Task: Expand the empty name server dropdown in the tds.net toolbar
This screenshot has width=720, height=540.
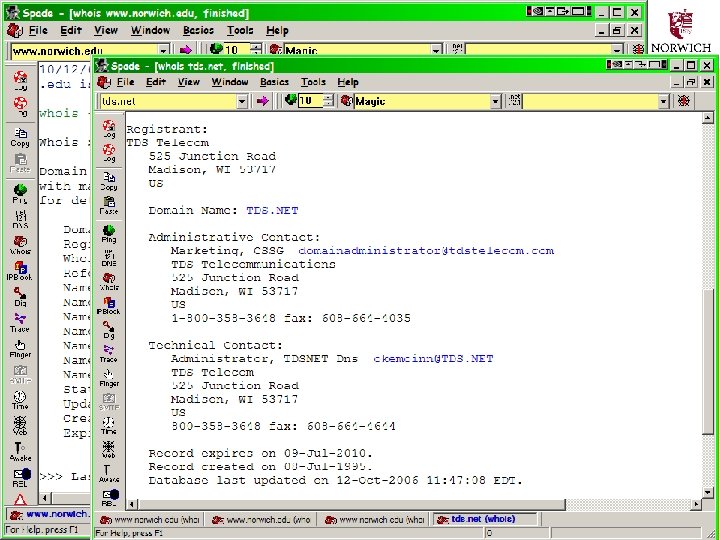Action: click(x=663, y=101)
